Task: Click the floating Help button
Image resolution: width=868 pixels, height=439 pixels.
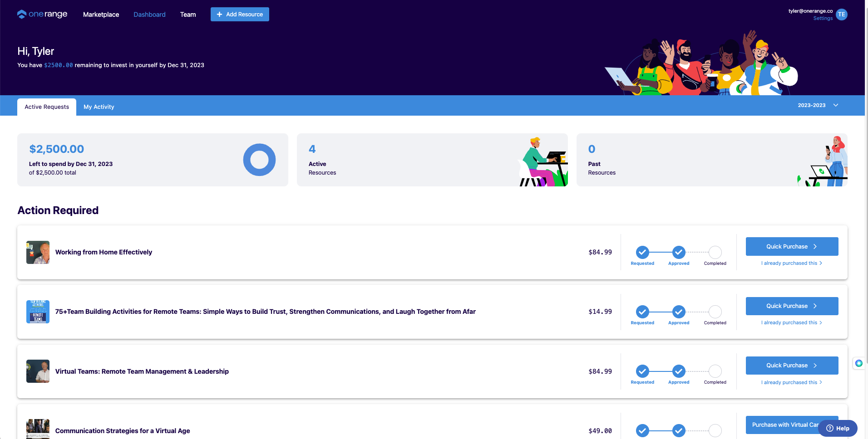Action: (x=838, y=428)
